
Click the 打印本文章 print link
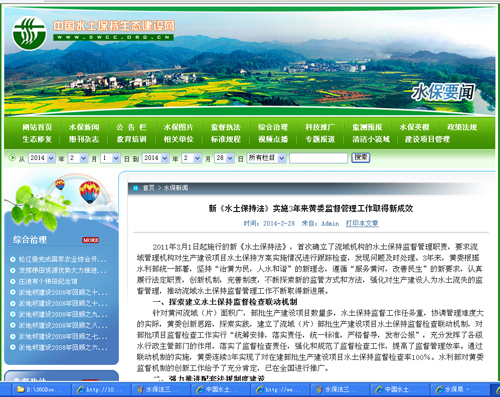362,223
